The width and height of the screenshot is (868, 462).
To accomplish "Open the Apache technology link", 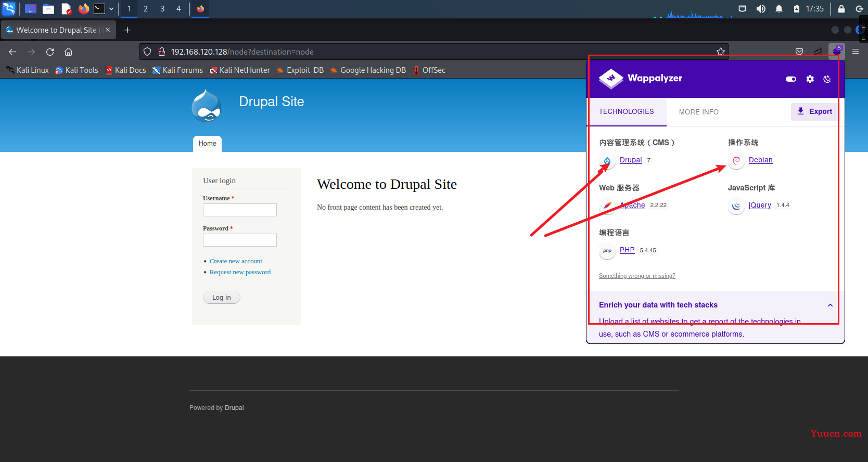I will pos(632,205).
